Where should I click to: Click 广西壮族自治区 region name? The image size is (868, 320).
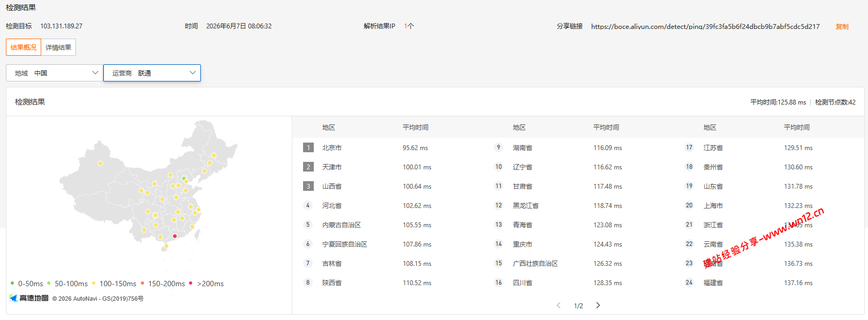[x=535, y=264]
